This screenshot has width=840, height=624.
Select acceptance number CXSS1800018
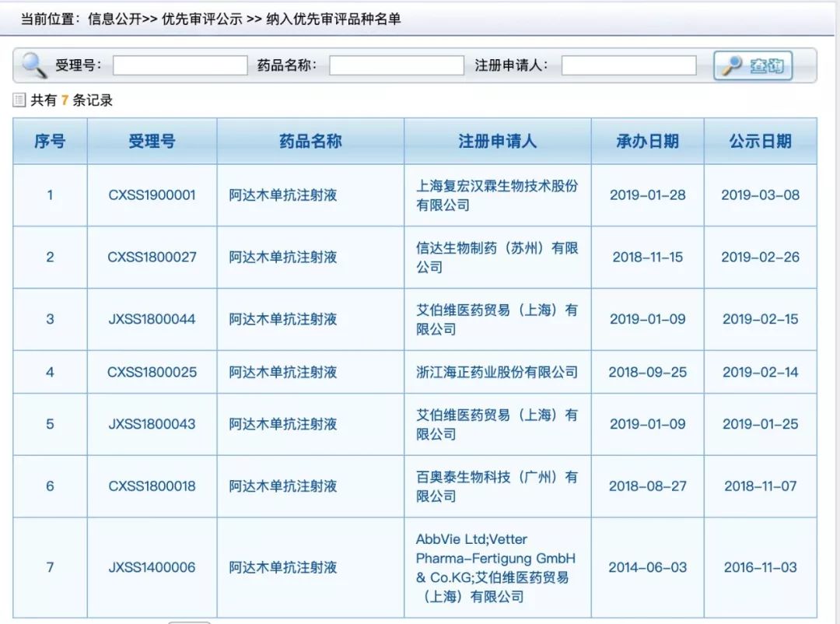point(152,486)
